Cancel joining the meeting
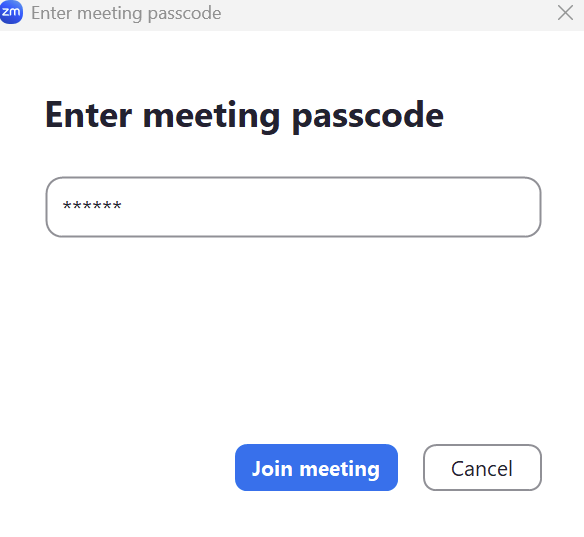Screen dimensions: 584x537 click(x=482, y=467)
